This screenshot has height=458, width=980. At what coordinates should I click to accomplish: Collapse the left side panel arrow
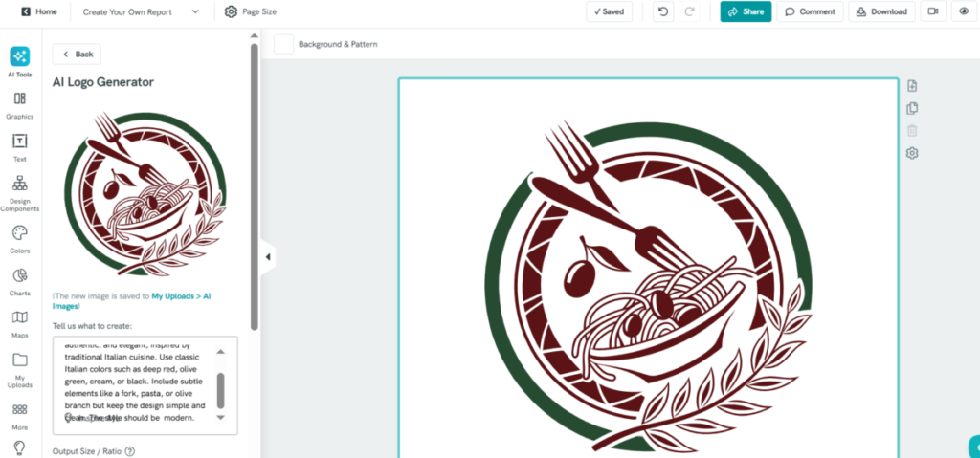(268, 257)
